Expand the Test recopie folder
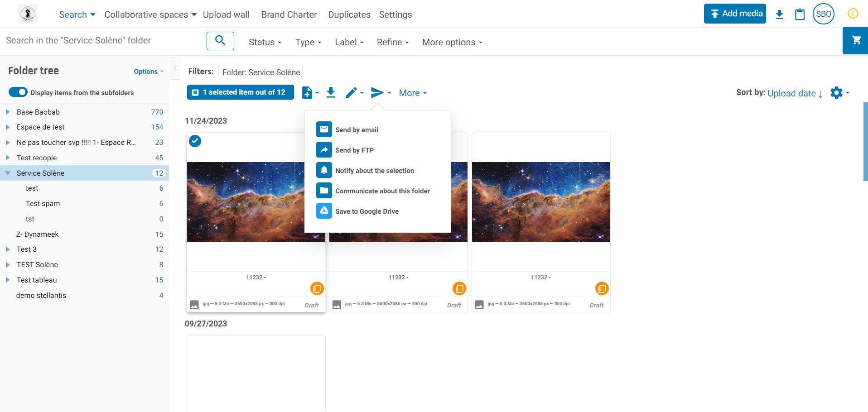 click(x=8, y=158)
